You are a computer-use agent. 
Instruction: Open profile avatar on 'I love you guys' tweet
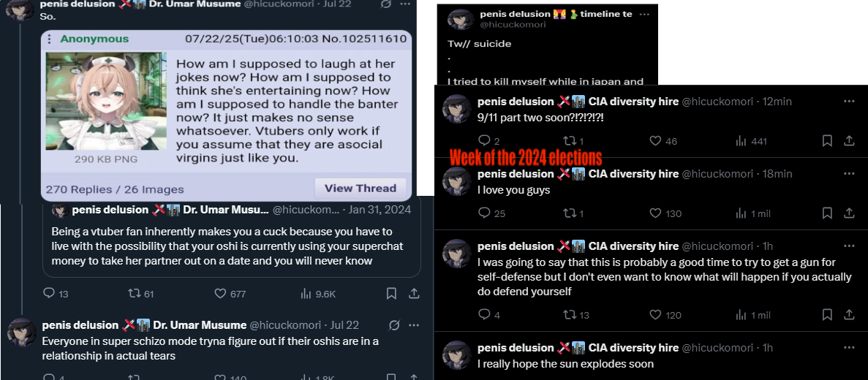457,181
